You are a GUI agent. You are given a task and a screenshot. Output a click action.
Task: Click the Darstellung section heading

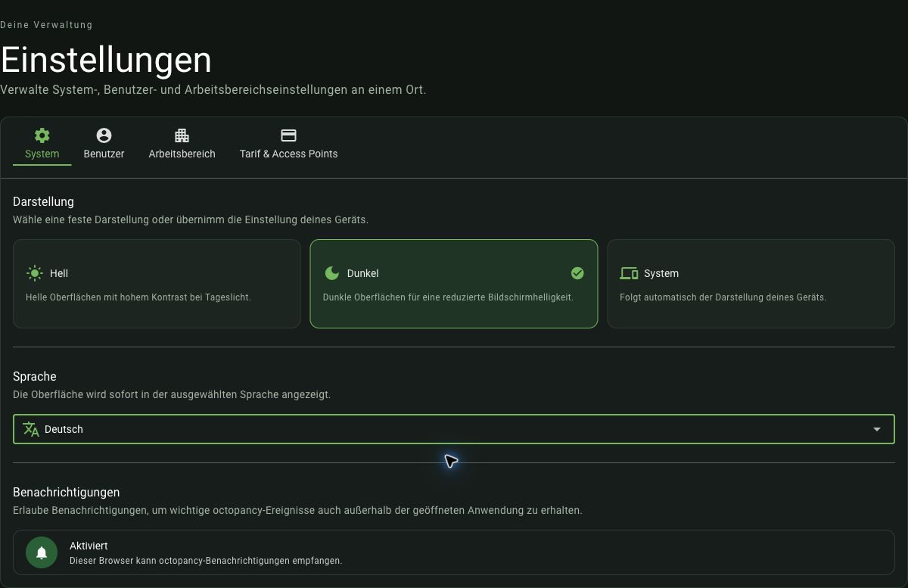tap(43, 202)
